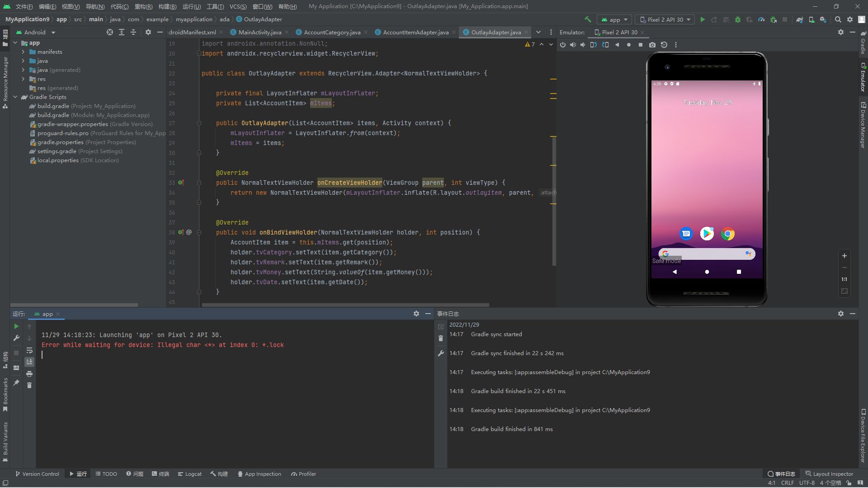Open the app run configuration dropdown

(x=614, y=19)
